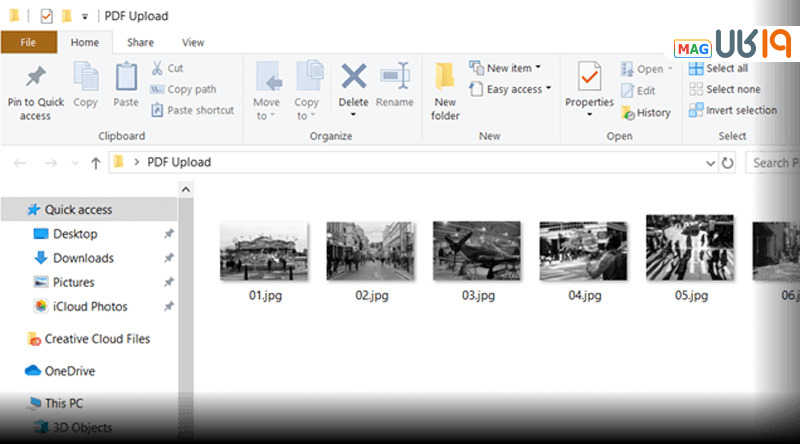
Task: Open Properties with the checkmark icon
Action: (589, 77)
